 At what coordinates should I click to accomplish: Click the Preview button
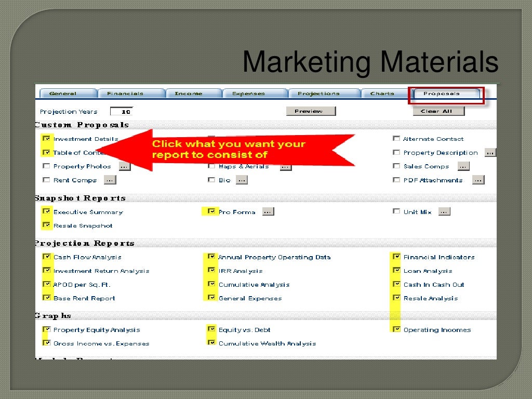point(311,111)
